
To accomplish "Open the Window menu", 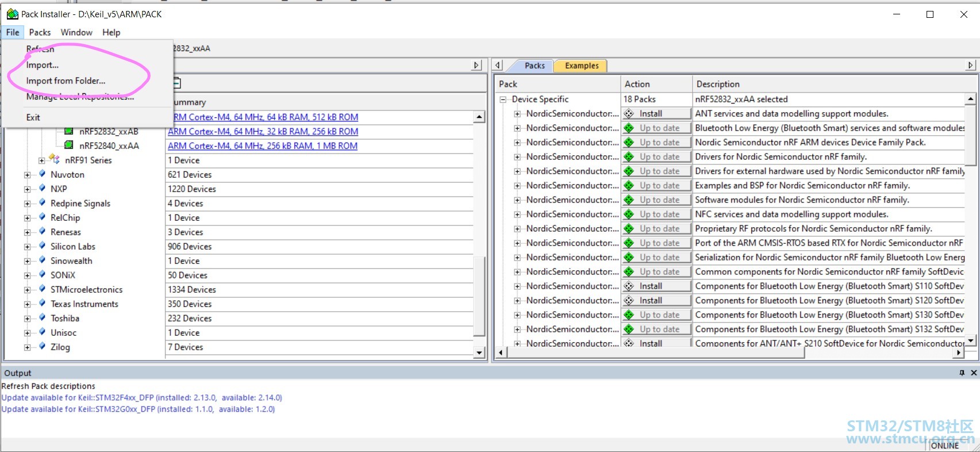I will pos(76,32).
